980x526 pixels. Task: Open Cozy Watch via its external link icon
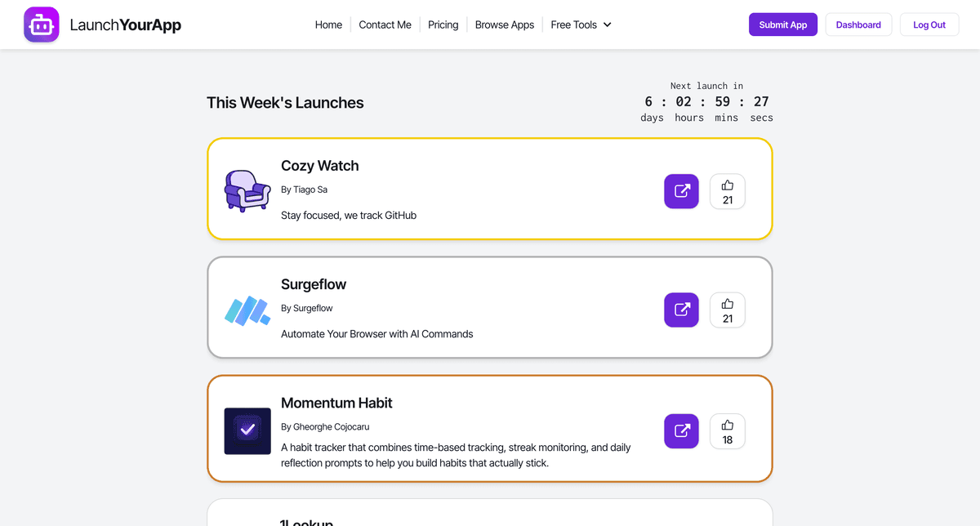(x=681, y=191)
